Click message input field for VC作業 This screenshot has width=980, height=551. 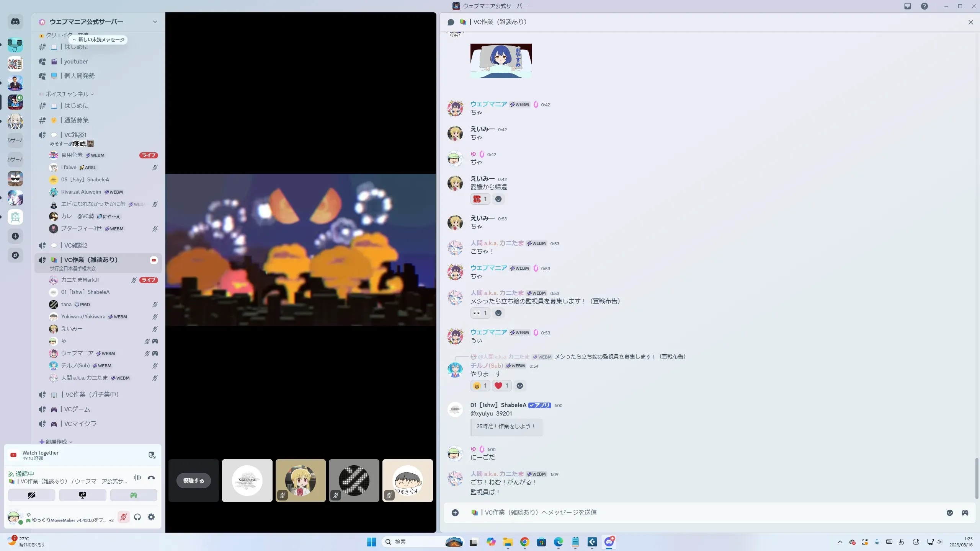689,513
